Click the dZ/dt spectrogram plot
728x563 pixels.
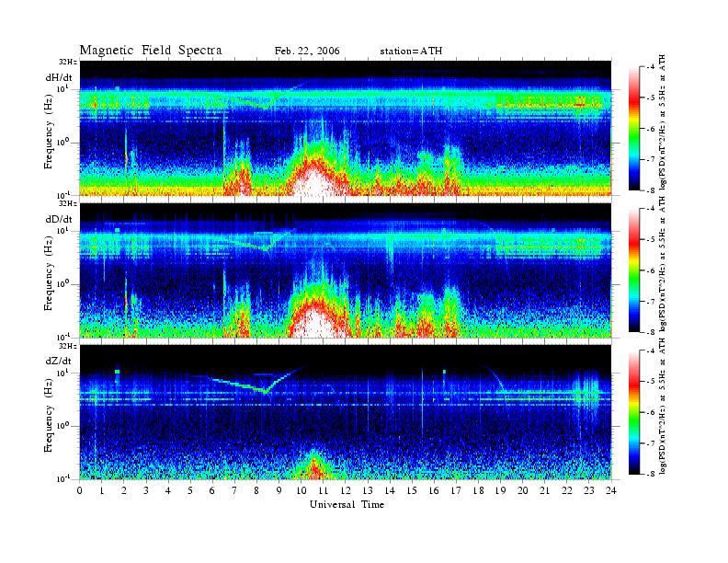(x=346, y=412)
